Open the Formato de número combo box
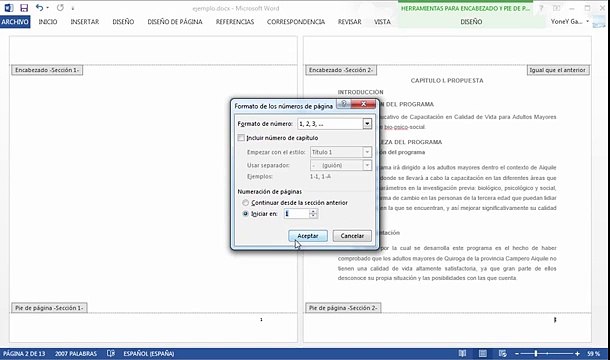This screenshot has width=610, height=360. click(335, 124)
